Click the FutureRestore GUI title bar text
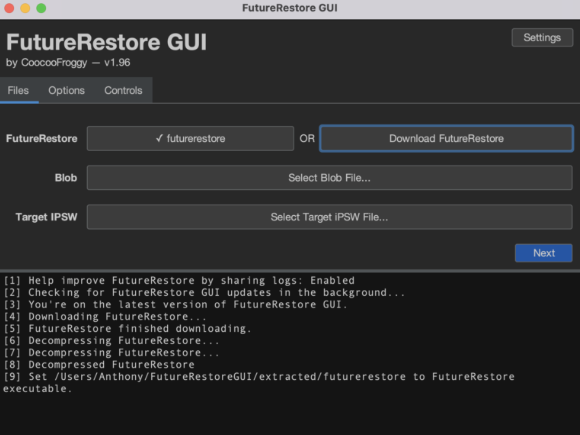The image size is (580, 435). click(290, 8)
